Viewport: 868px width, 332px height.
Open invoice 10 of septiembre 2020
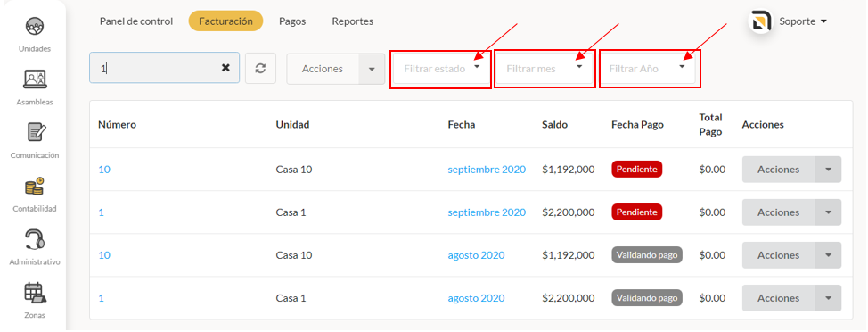(104, 170)
